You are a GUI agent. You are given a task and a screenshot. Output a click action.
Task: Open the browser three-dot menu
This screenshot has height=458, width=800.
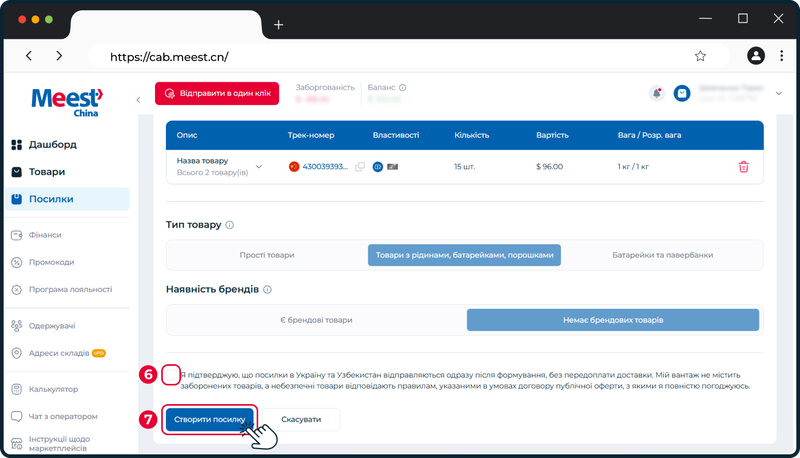click(781, 56)
